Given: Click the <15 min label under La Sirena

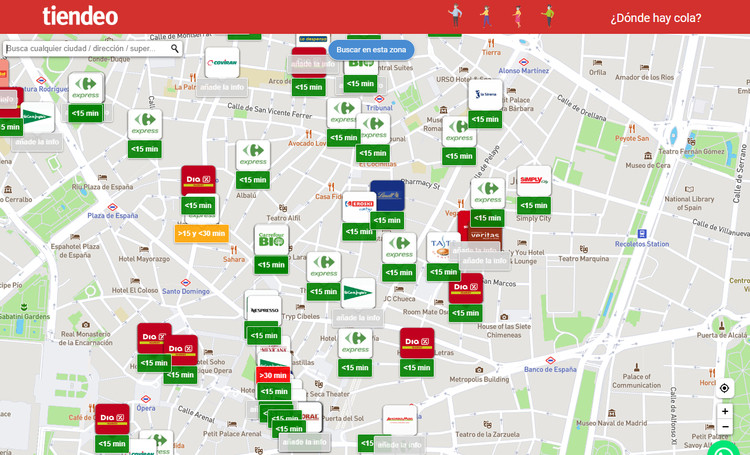Looking at the screenshot, I should [485, 119].
